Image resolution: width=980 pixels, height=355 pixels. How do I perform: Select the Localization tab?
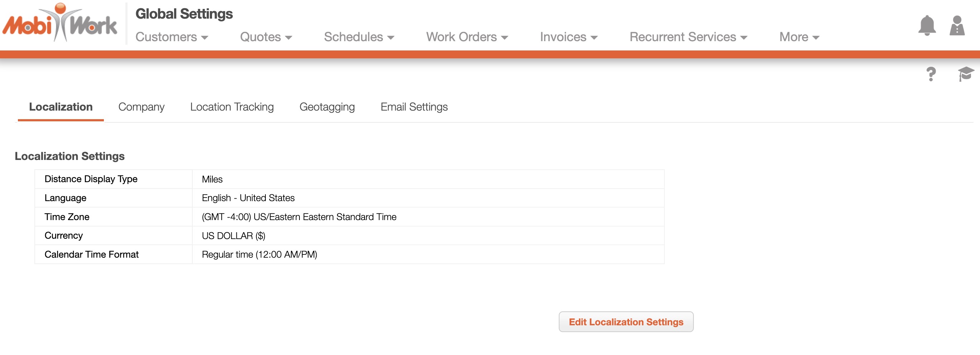[61, 107]
